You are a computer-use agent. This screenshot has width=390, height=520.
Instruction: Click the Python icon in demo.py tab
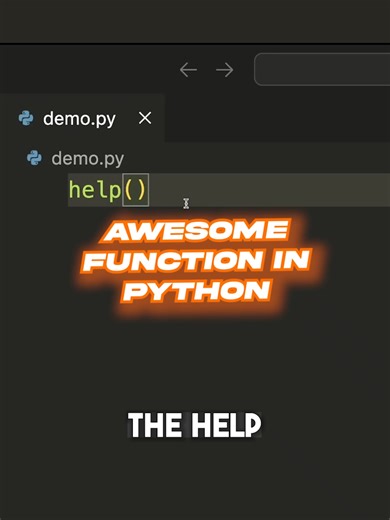pyautogui.click(x=26, y=118)
